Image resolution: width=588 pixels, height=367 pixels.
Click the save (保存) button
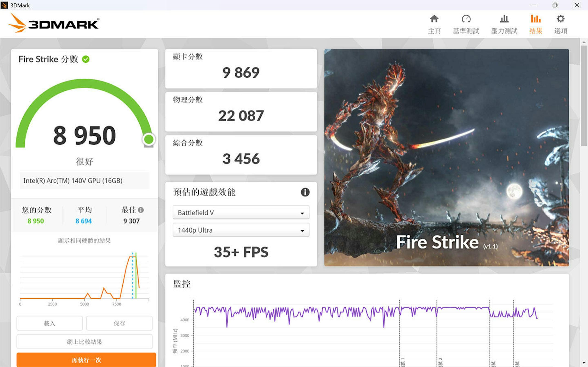(x=119, y=323)
